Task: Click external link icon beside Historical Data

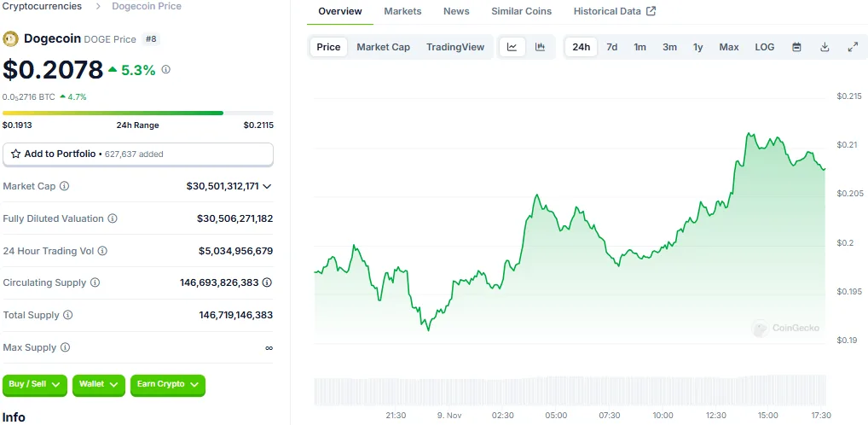Action: pos(651,11)
